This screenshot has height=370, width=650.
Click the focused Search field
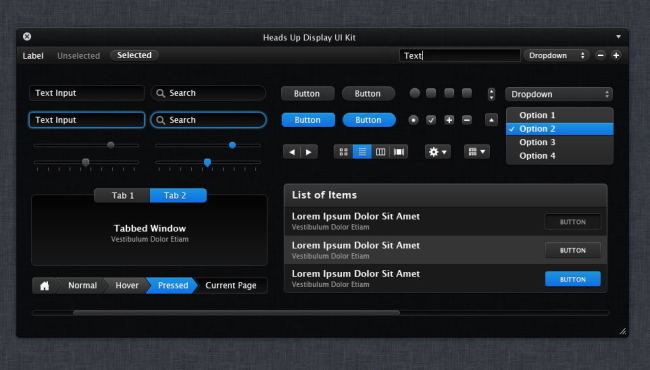[209, 120]
